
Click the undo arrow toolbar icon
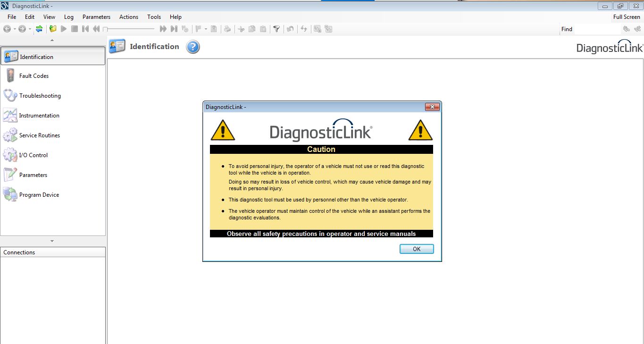pos(290,29)
